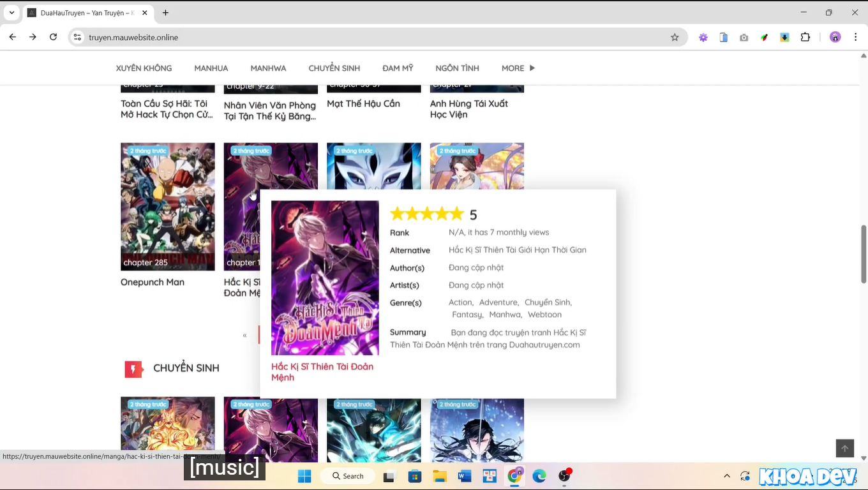Open the Onepunch Man title link
The image size is (868, 490).
coord(153,282)
